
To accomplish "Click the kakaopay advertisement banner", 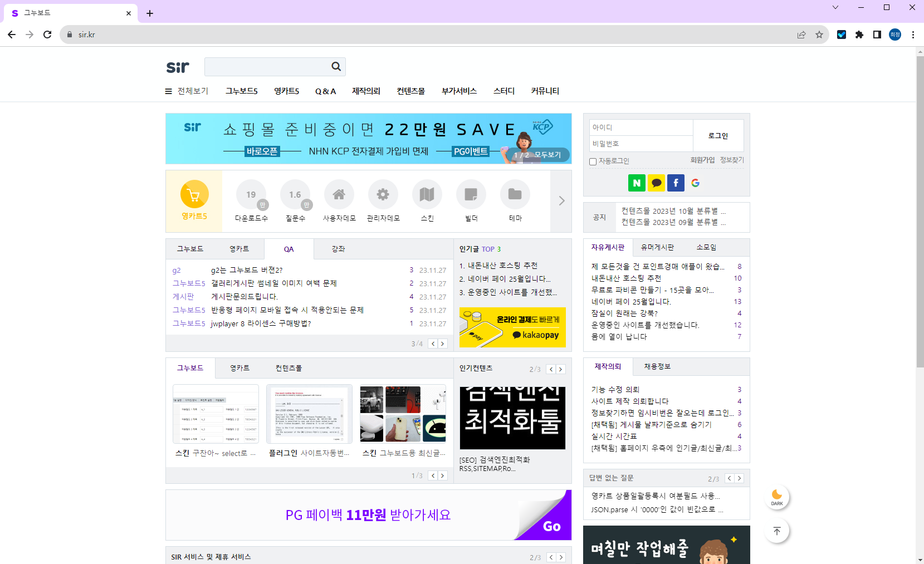I will [x=512, y=327].
